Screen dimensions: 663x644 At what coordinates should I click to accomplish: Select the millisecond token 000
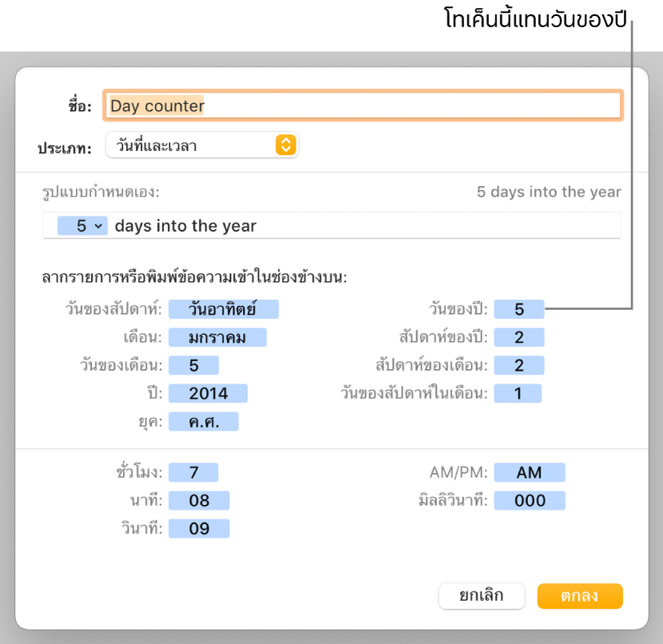530,501
